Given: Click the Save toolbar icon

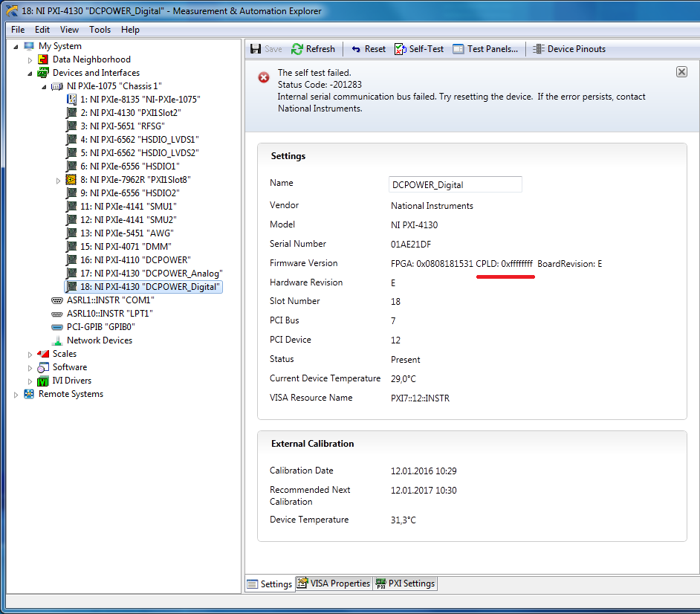Looking at the screenshot, I should 256,48.
